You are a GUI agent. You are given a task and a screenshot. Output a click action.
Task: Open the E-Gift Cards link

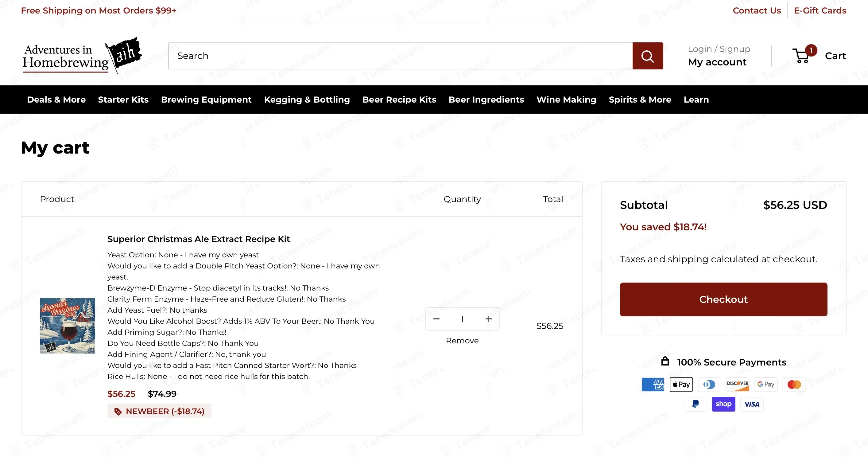820,10
